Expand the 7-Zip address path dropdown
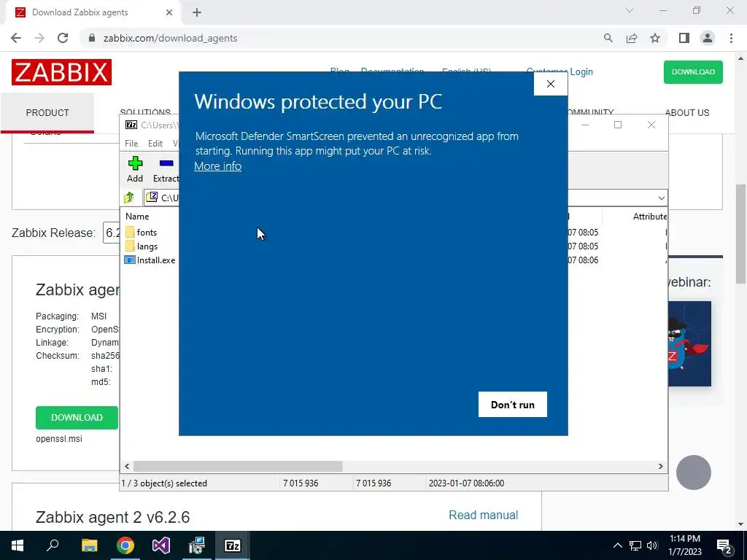This screenshot has width=747, height=560. (661, 198)
